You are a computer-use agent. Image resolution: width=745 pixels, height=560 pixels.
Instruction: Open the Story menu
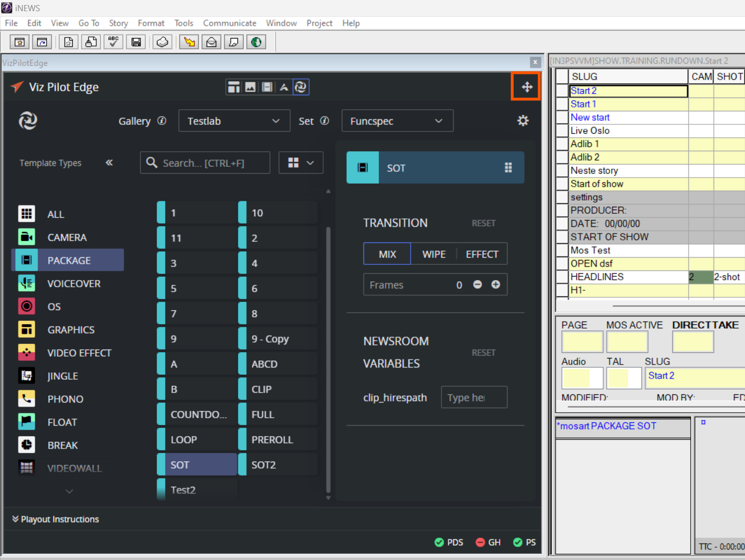point(118,23)
